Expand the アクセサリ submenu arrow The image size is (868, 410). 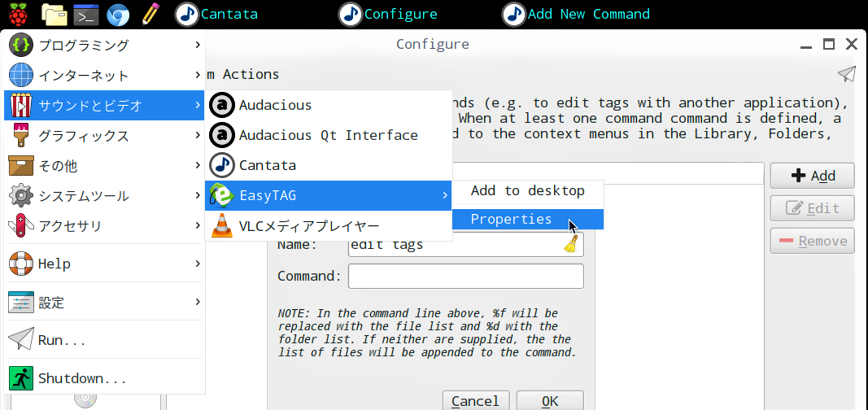pyautogui.click(x=198, y=225)
